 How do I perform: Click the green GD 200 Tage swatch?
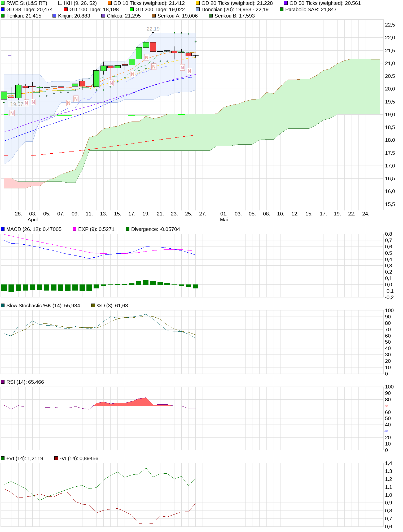(132, 10)
